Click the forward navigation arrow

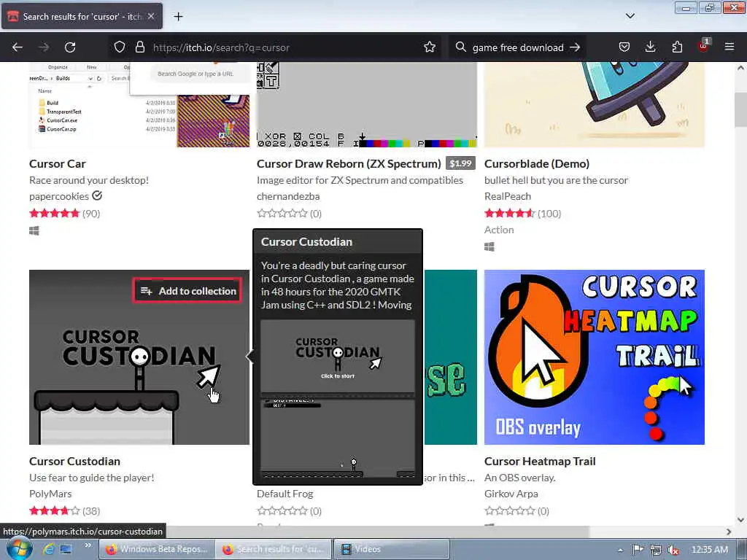coord(44,47)
